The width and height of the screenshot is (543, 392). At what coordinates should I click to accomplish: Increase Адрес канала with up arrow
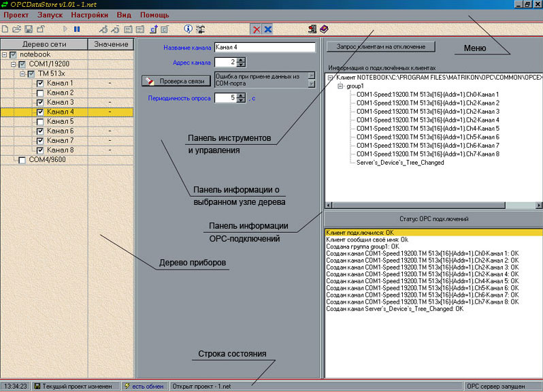(x=241, y=60)
